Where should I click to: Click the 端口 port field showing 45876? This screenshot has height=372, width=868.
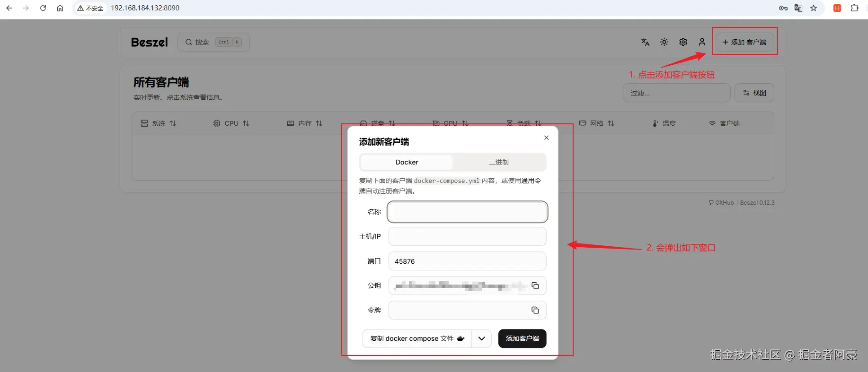click(x=468, y=261)
